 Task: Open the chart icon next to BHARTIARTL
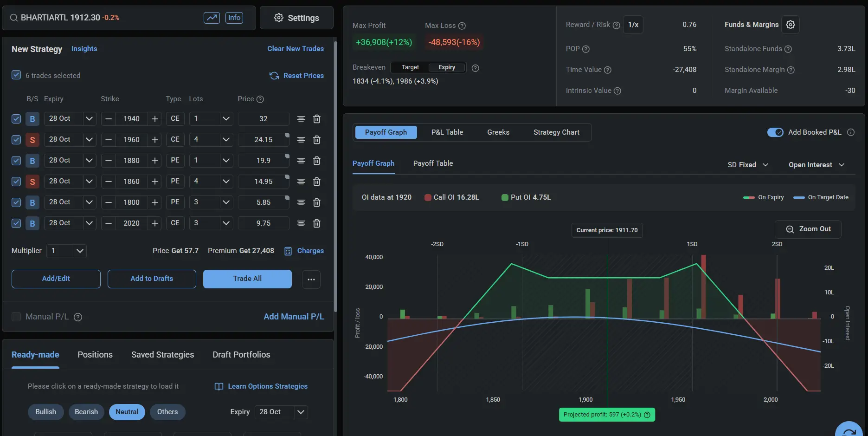pyautogui.click(x=212, y=18)
